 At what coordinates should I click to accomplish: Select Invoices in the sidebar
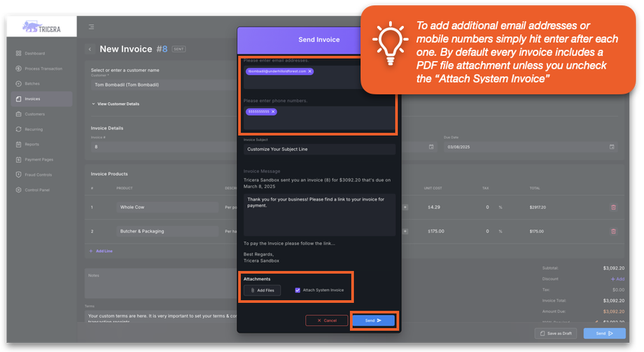point(41,99)
